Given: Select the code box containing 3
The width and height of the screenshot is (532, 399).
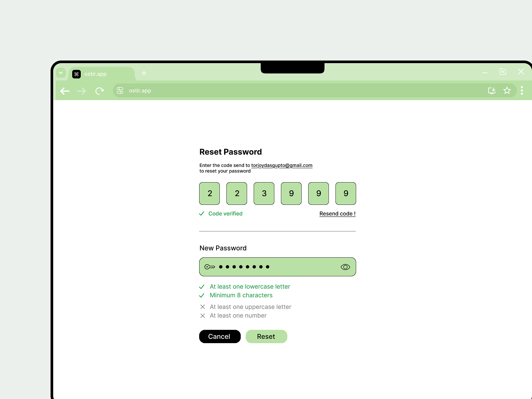Looking at the screenshot, I should 264,194.
